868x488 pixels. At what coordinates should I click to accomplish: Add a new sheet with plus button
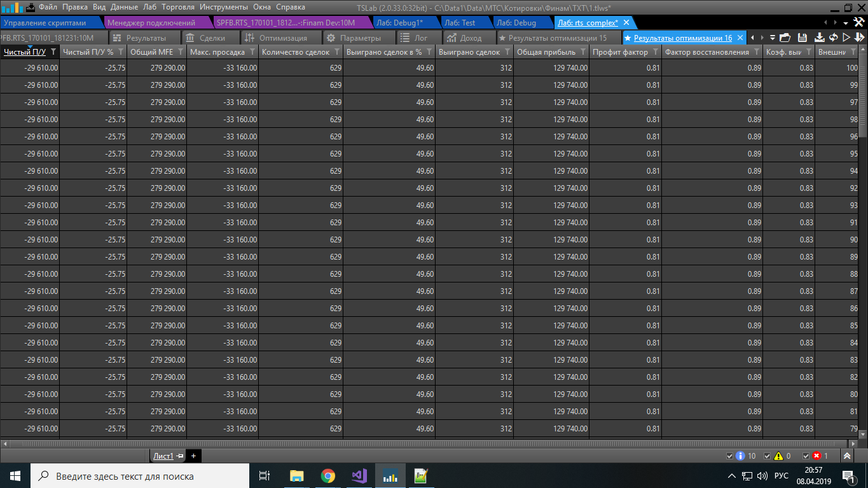click(193, 456)
